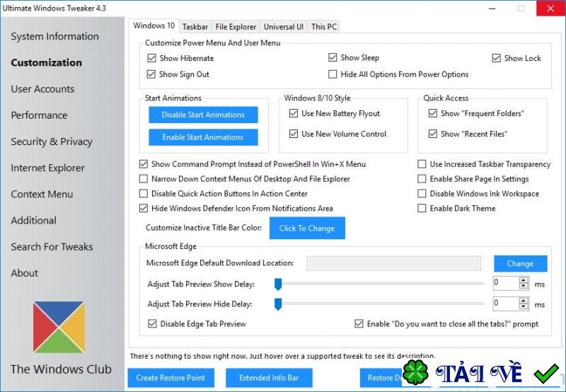Screen dimensions: 566x392
Task: Uncheck Show "Recent Files"
Action: coord(433,134)
